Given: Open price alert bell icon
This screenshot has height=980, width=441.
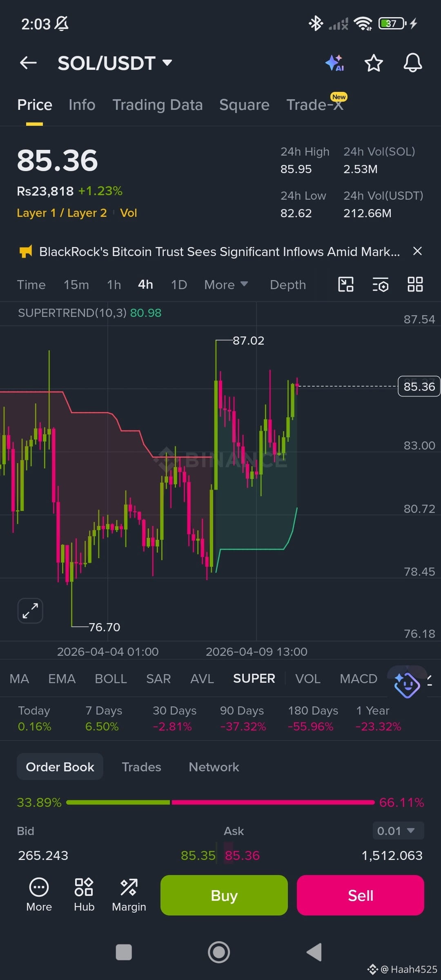Looking at the screenshot, I should tap(413, 63).
